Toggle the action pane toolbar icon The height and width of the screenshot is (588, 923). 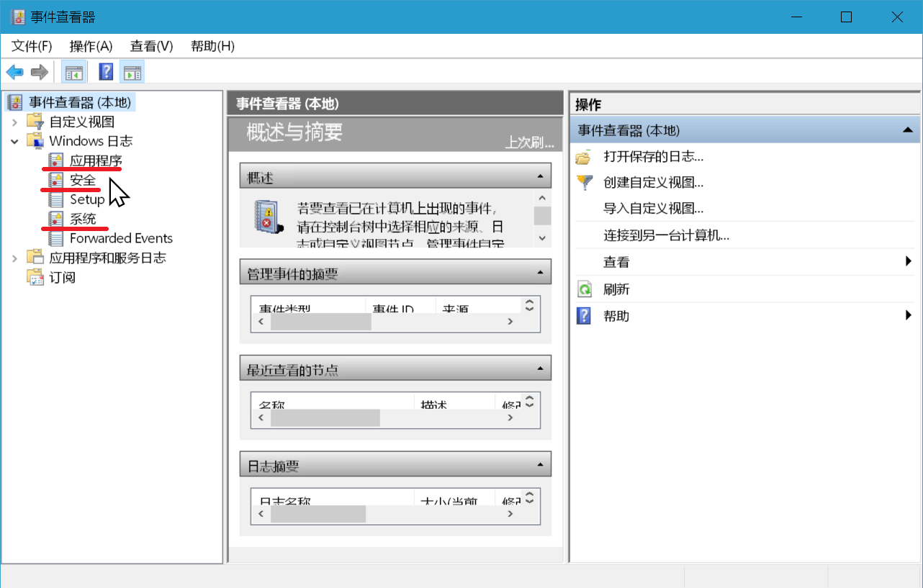pos(132,71)
